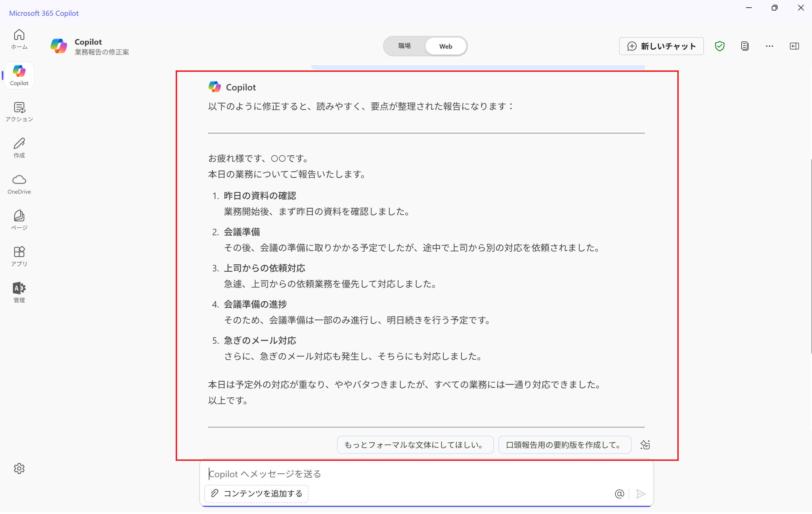The width and height of the screenshot is (812, 514).
Task: Click the Copilot message input field
Action: 426,474
